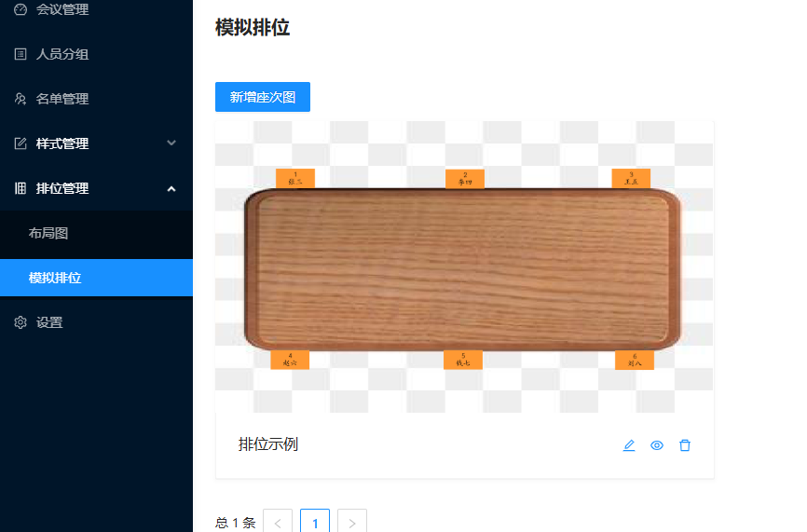Image resolution: width=807 pixels, height=532 pixels.
Task: Click the wooden table seating thumbnail
Action: coord(464,267)
